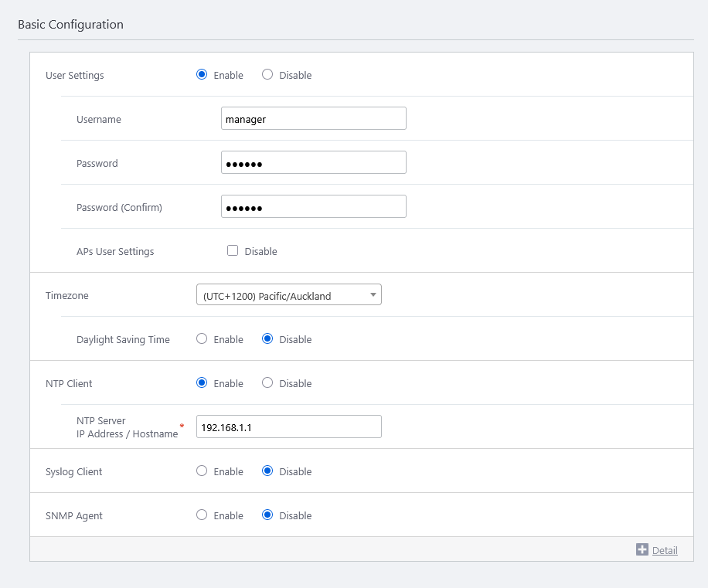
Task: Click the Password input field
Action: coord(313,163)
